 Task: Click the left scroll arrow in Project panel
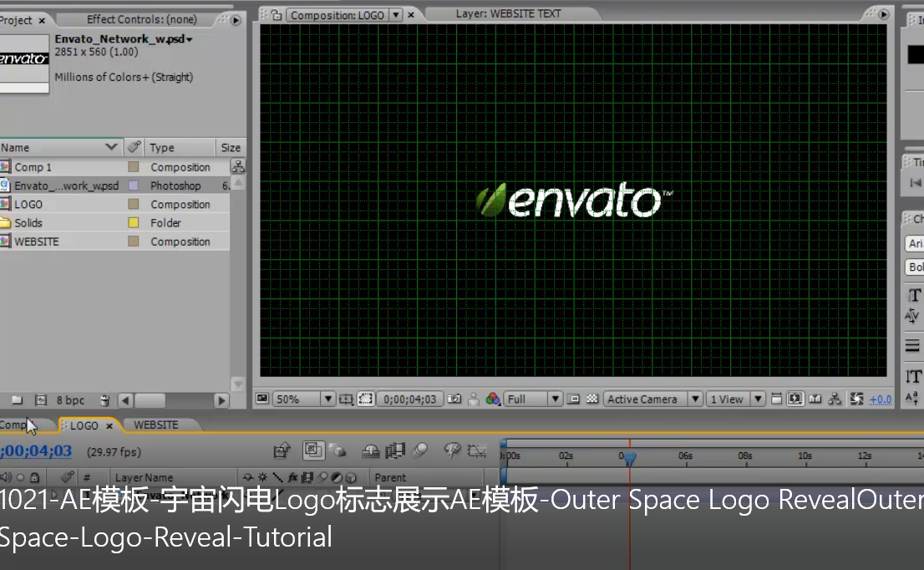(x=125, y=401)
